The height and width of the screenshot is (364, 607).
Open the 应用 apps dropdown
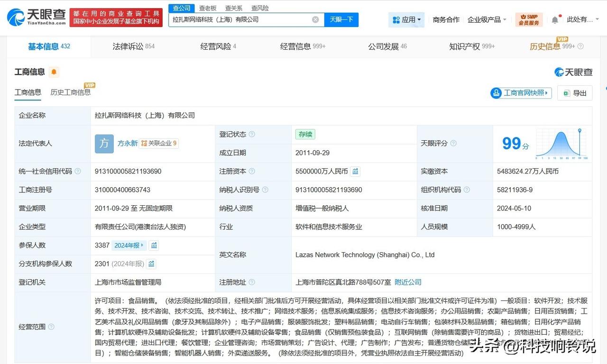point(406,19)
